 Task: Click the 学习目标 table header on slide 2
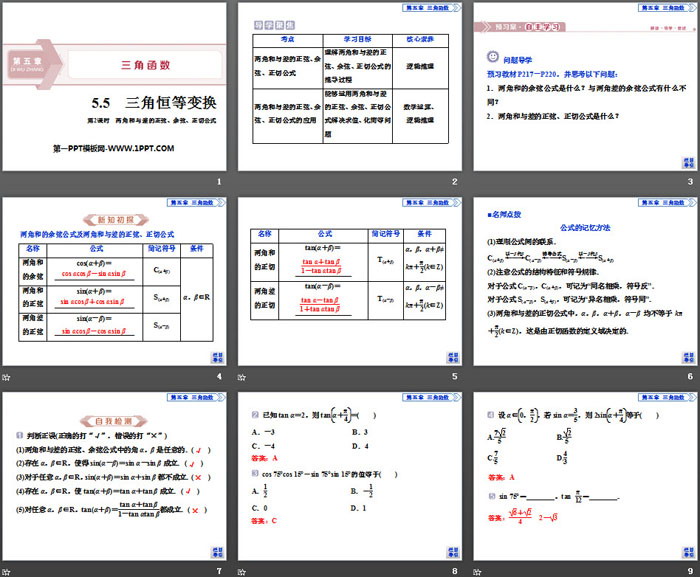tap(357, 39)
